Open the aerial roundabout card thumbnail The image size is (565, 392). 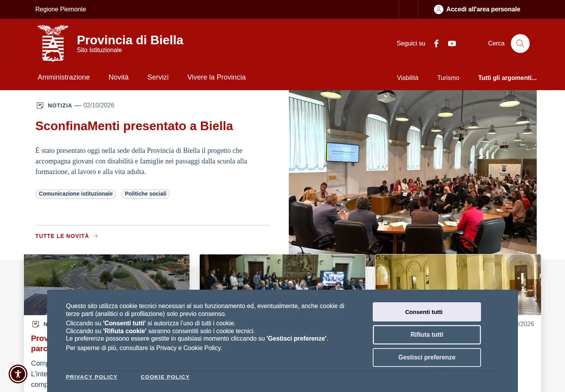(107, 272)
